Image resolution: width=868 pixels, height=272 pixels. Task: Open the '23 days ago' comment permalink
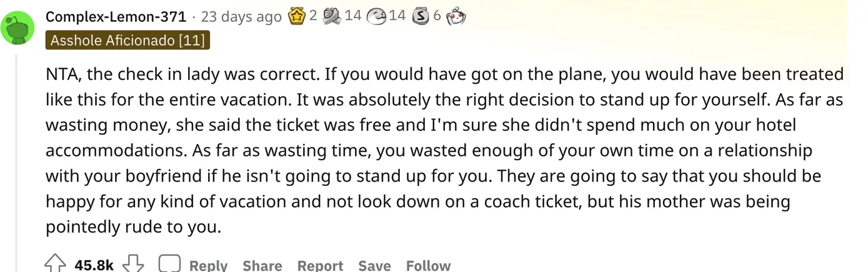pos(241,17)
